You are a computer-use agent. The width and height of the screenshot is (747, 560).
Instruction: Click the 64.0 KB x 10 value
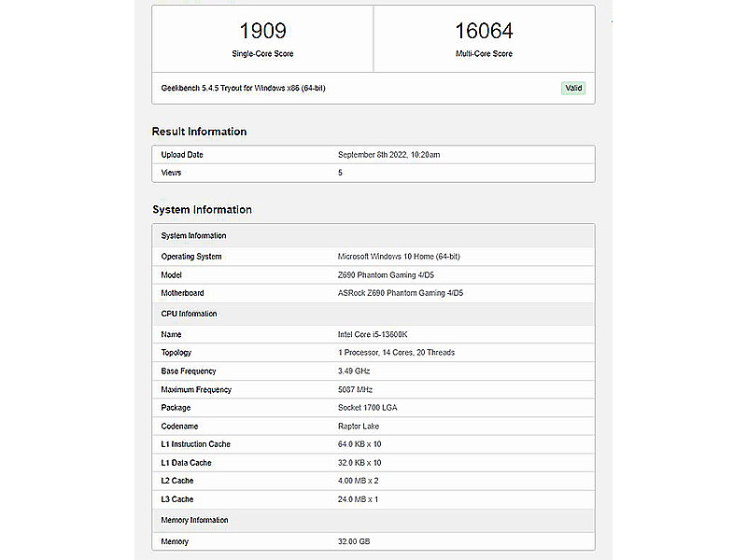(359, 444)
